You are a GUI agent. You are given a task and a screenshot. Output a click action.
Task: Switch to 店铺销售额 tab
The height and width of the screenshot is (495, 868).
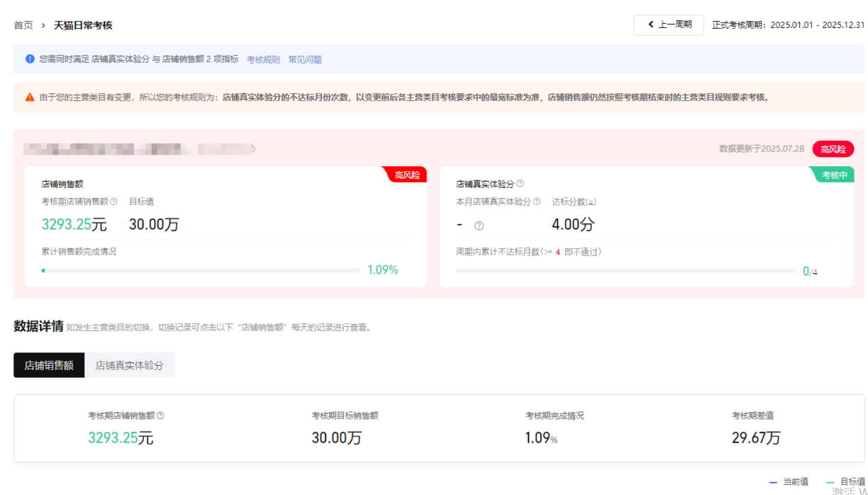click(49, 365)
